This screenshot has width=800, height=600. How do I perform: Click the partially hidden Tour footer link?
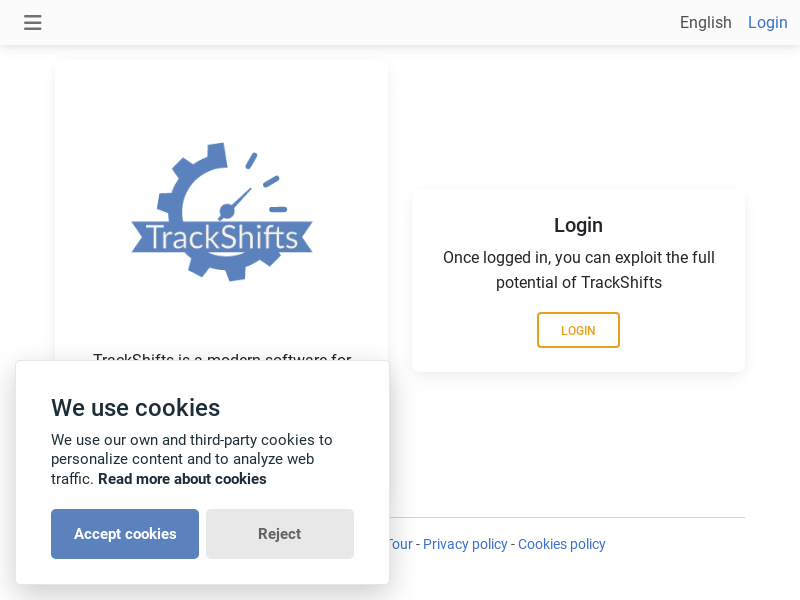[400, 544]
